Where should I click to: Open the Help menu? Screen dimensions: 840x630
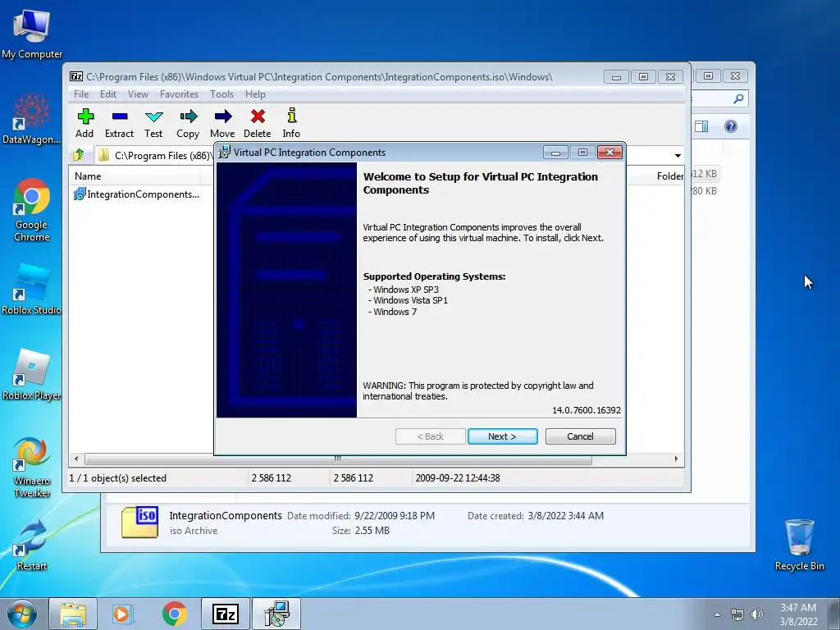(x=255, y=94)
